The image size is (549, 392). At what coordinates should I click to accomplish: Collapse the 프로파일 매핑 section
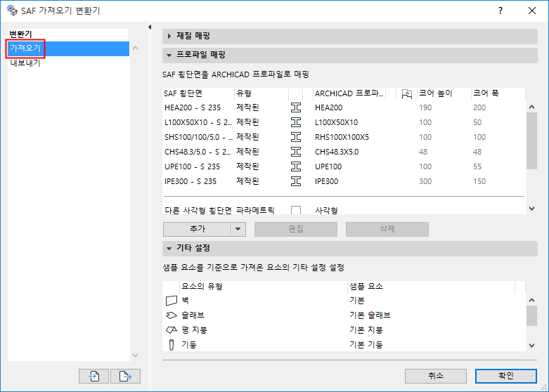(x=169, y=55)
